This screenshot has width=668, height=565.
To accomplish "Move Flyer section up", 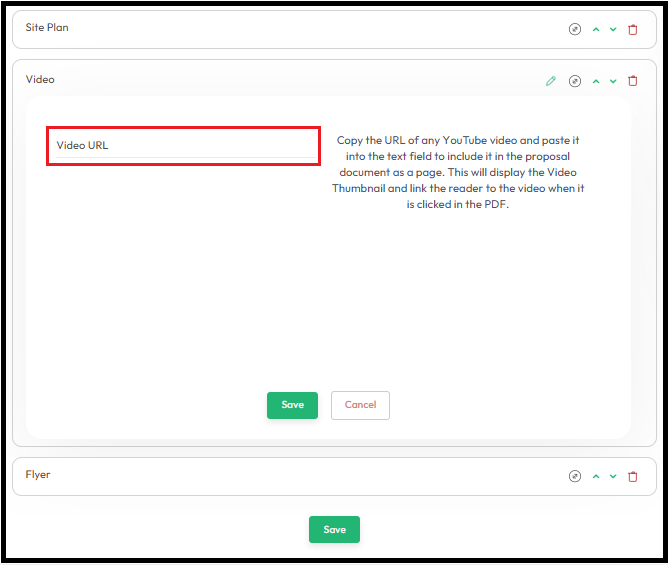I will (x=596, y=477).
